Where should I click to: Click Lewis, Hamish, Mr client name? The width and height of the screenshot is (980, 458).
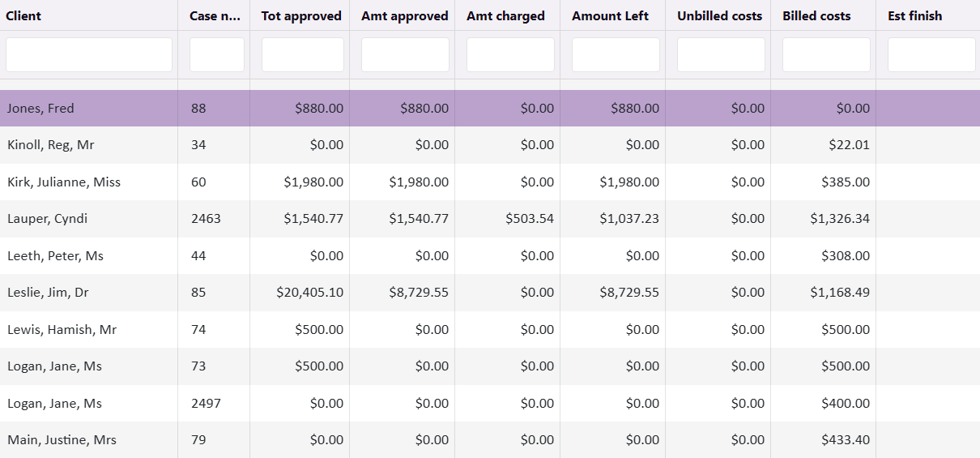(62, 330)
